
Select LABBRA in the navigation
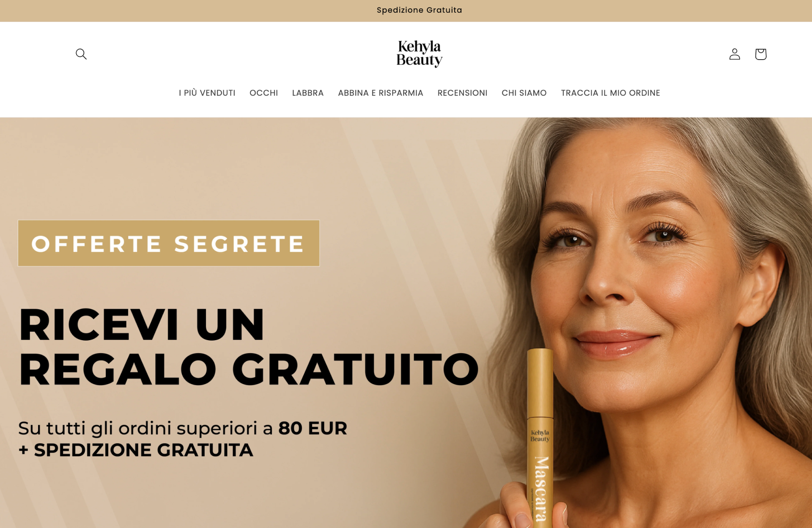(308, 93)
